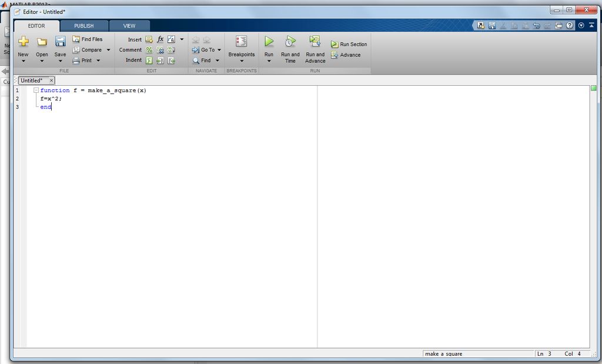The width and height of the screenshot is (602, 364).
Task: Click the Go To button
Action: point(203,50)
